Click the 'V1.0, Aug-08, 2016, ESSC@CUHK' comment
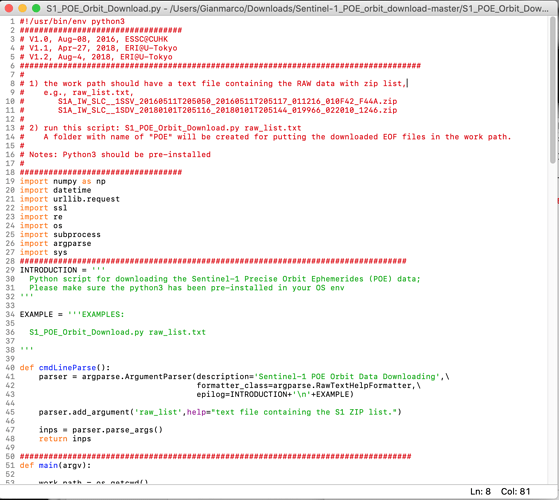This screenshot has width=559, height=500. 94,39
